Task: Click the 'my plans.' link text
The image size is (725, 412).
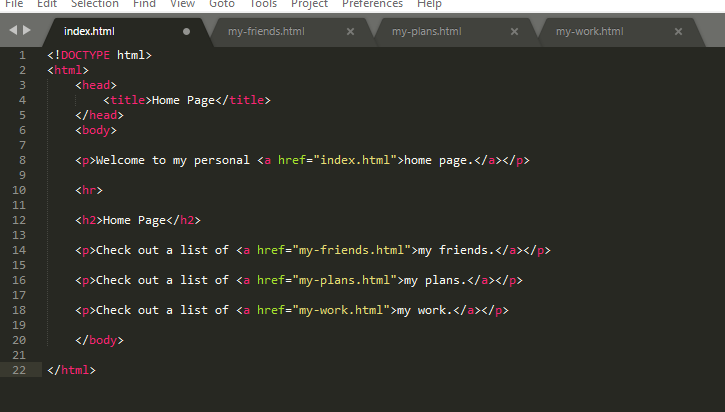Action: click(x=436, y=280)
